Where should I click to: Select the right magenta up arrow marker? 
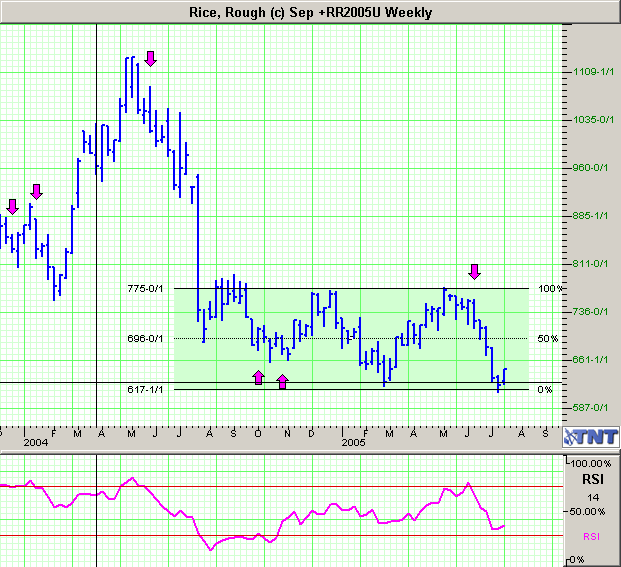pyautogui.click(x=282, y=381)
